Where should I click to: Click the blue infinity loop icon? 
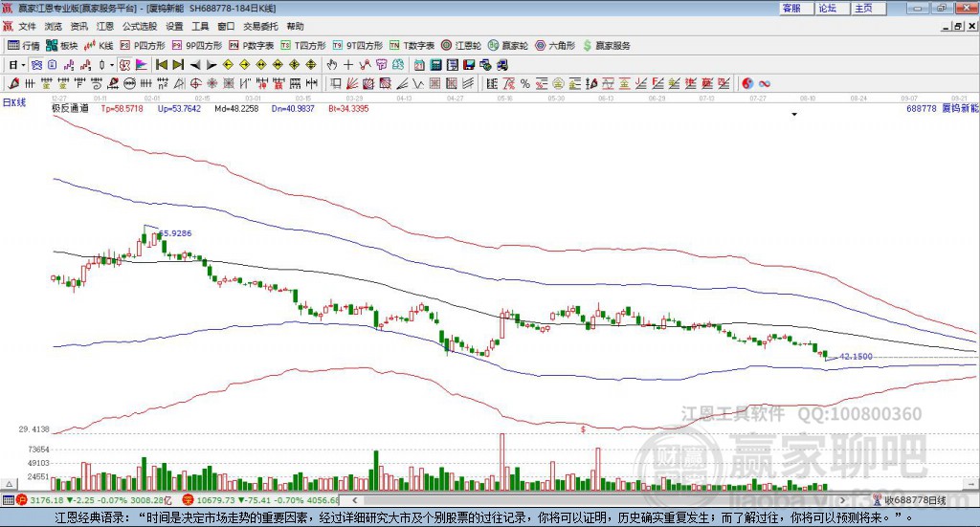(x=764, y=83)
